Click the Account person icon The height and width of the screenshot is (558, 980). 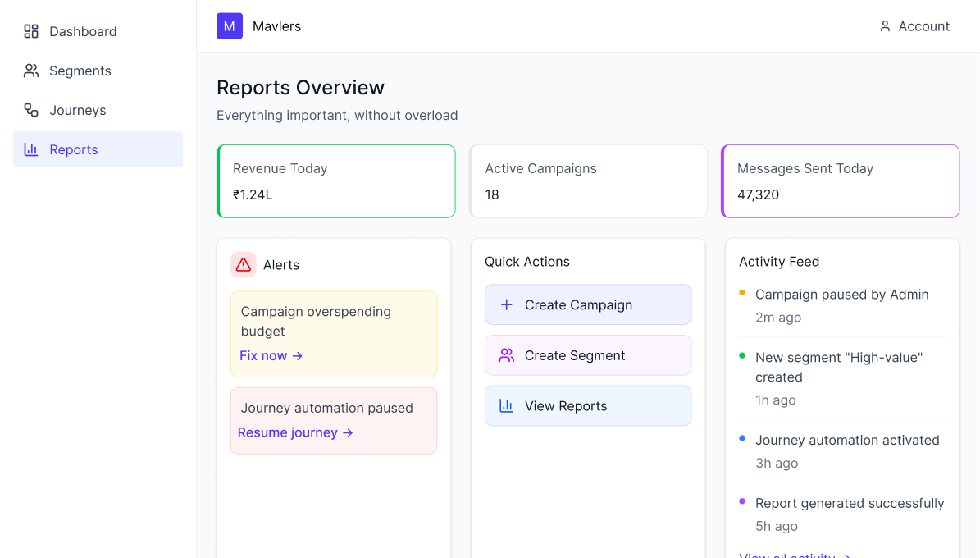885,26
